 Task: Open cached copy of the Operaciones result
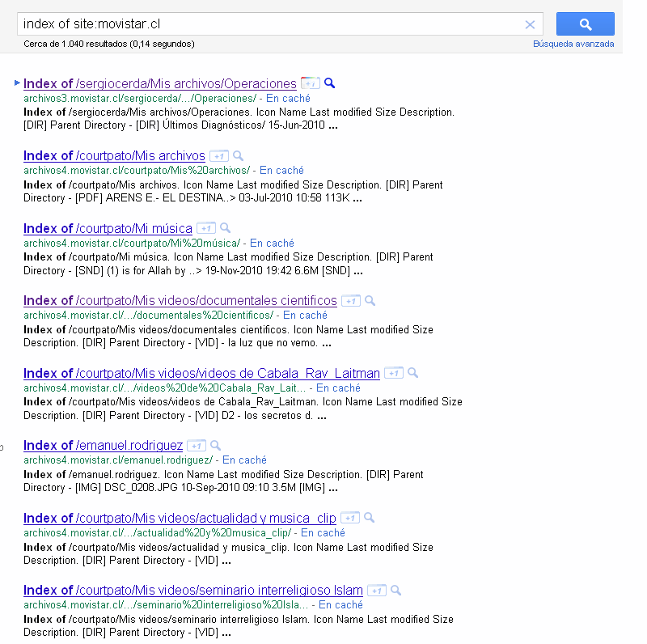click(x=288, y=98)
